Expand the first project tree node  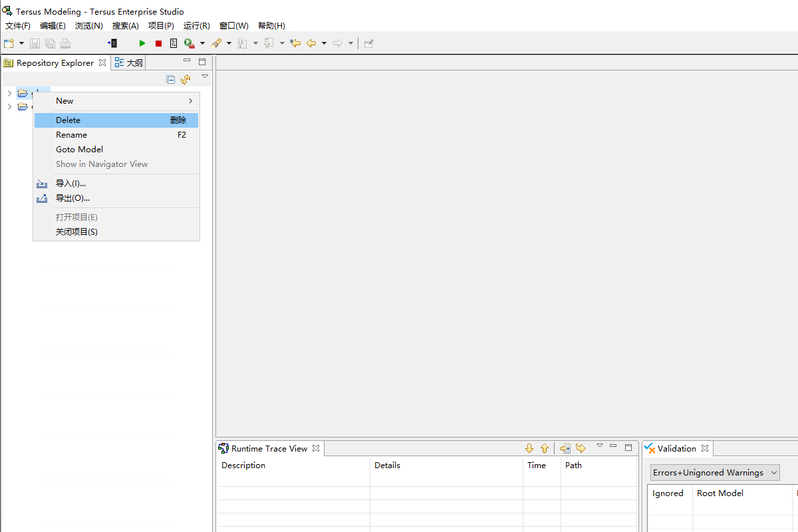pyautogui.click(x=9, y=93)
